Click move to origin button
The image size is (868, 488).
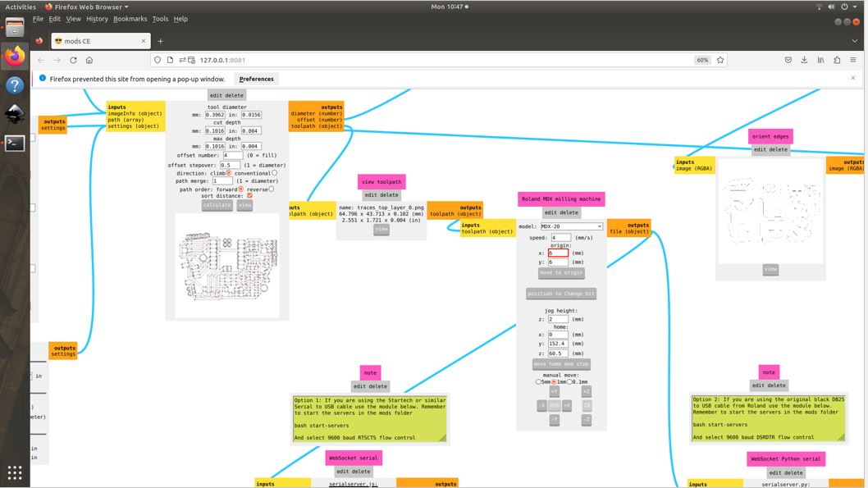(561, 273)
